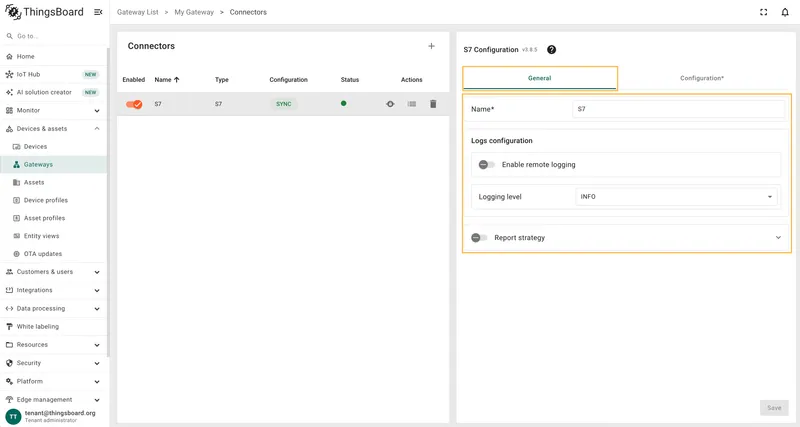Expand the Data processing chevron
Image resolution: width=800 pixels, height=427 pixels.
(x=97, y=309)
